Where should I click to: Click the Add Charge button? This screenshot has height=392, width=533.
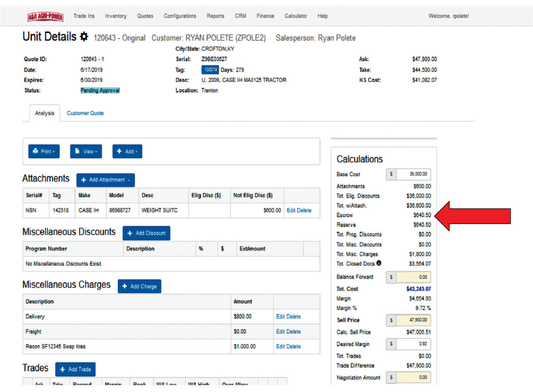pyautogui.click(x=139, y=287)
